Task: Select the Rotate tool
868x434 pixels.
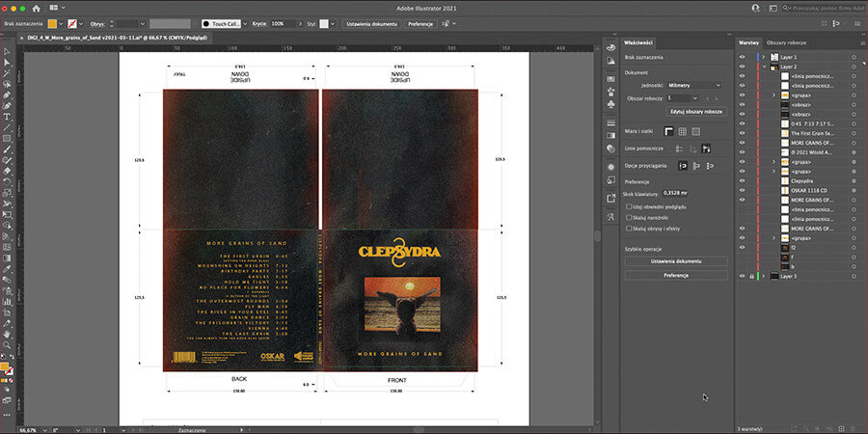Action: [x=7, y=182]
